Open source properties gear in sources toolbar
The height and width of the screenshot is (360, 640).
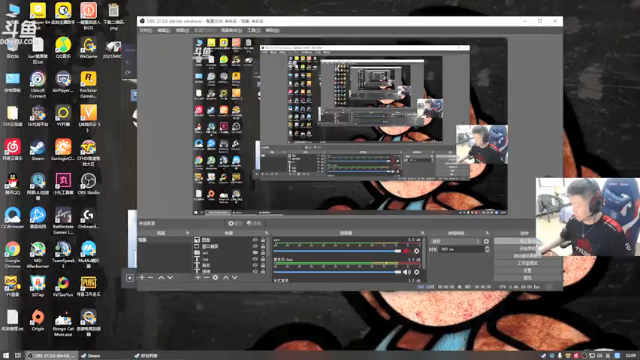216,278
